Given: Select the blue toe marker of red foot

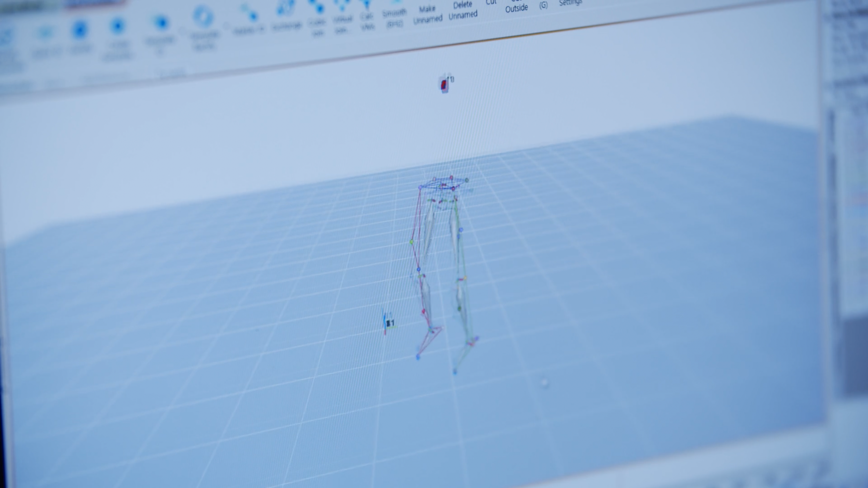Looking at the screenshot, I should coord(418,357).
